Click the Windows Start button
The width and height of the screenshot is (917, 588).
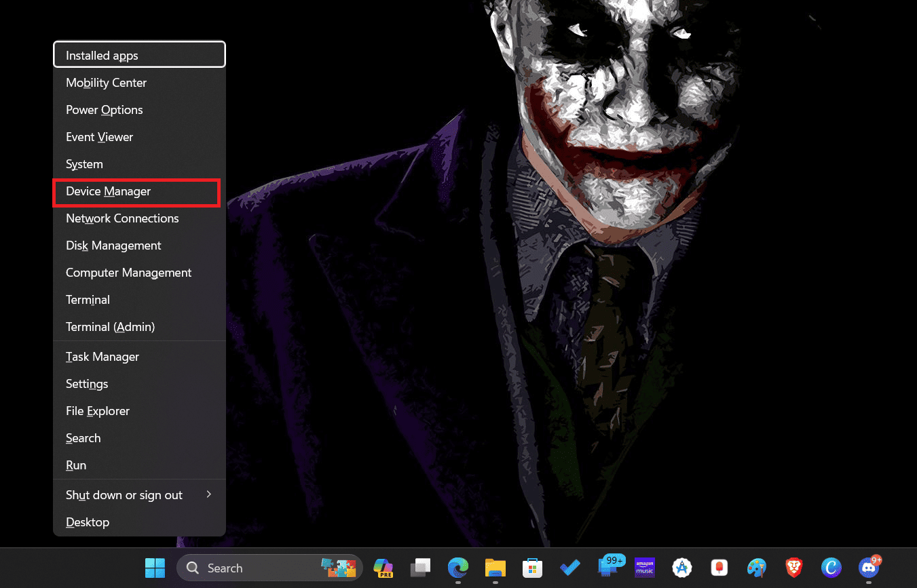pos(155,568)
